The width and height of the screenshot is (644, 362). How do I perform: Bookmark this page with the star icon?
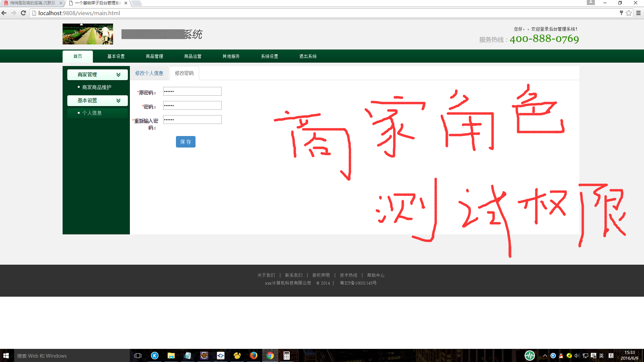point(629,13)
